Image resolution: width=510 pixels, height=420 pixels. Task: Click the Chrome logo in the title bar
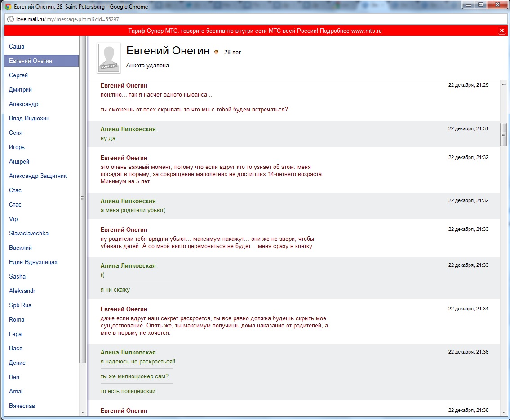point(8,6)
